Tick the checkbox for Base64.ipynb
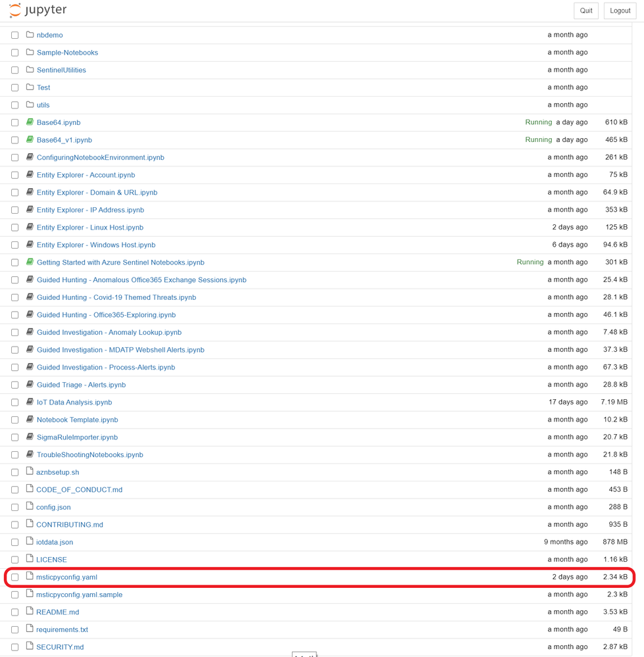This screenshot has height=657, width=644. [x=15, y=123]
